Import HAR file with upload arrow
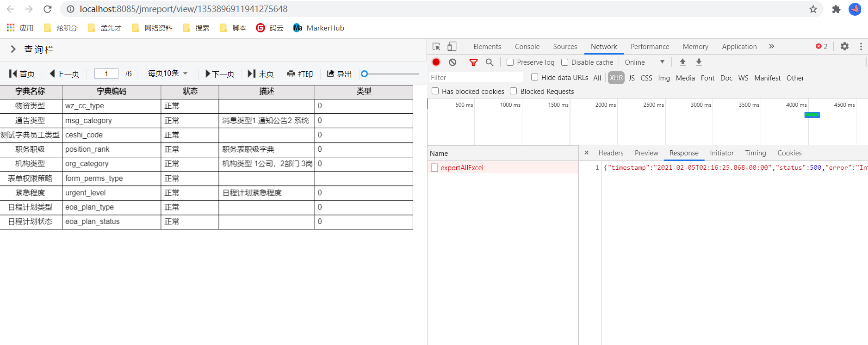This screenshot has height=345, width=868. coord(682,62)
